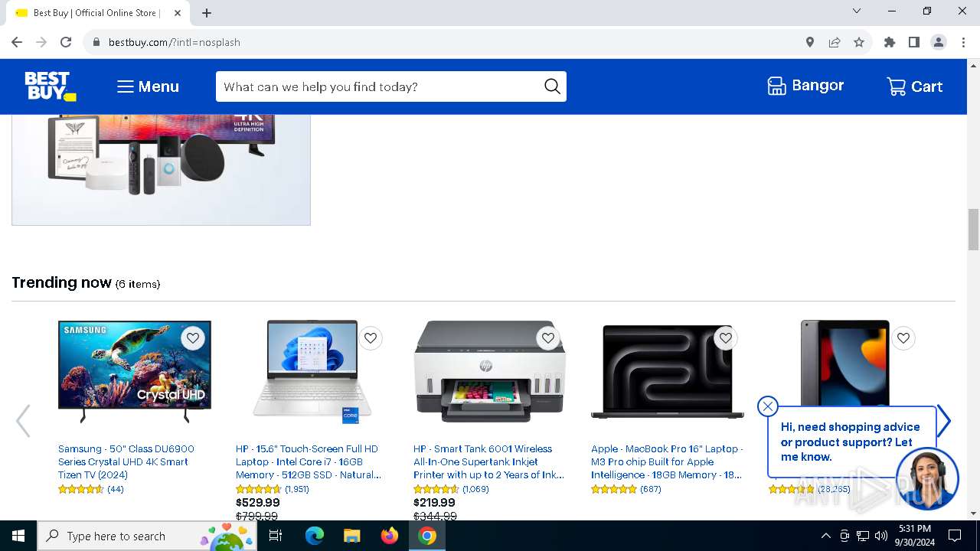Screen dimensions: 980x551
Task: Go back in browser
Action: (x=17, y=42)
